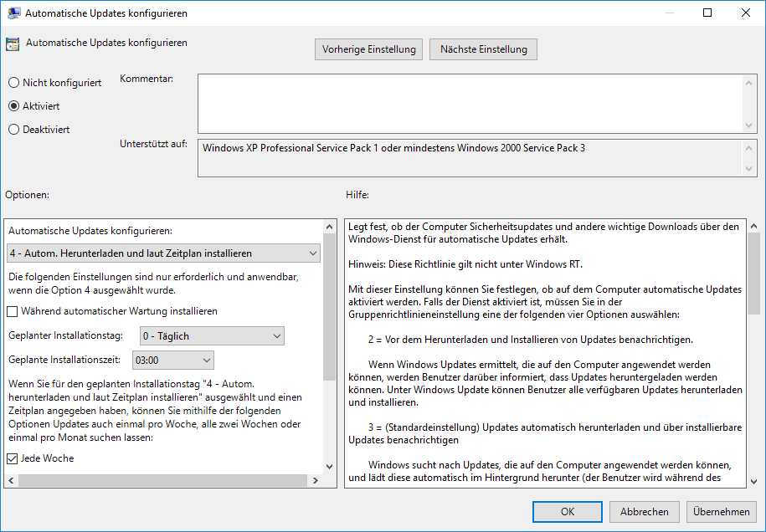
Task: Enable Während automatischer Wartung installieren
Action: click(x=11, y=312)
